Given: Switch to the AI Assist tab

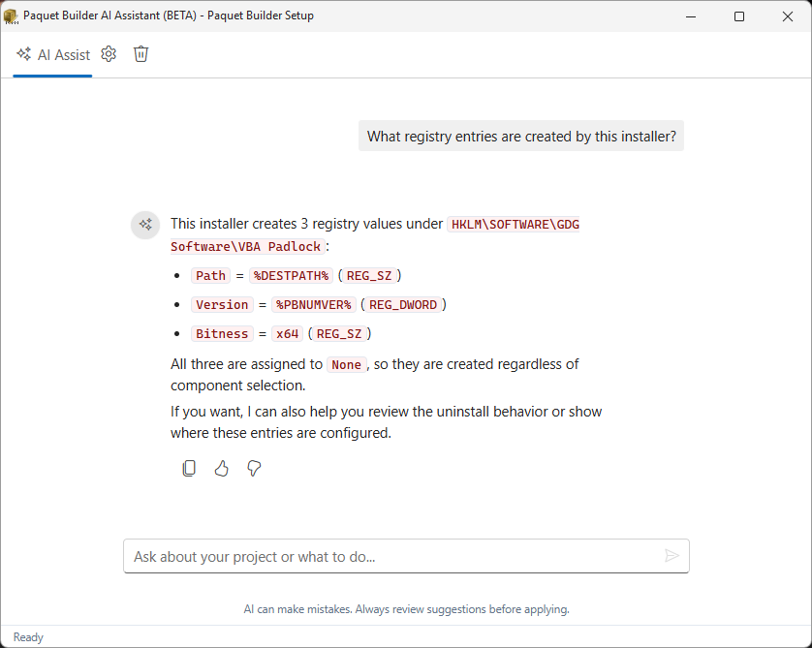Looking at the screenshot, I should 52,54.
